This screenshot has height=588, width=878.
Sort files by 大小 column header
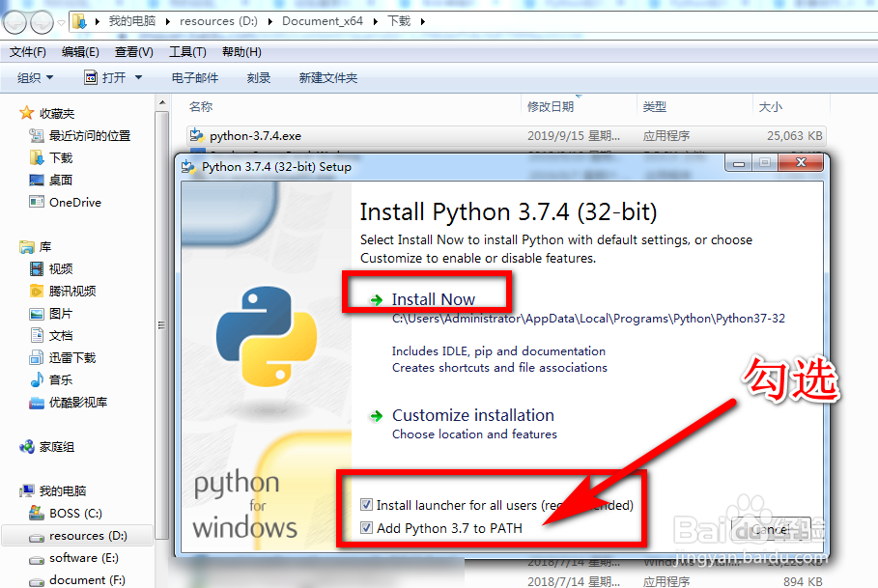770,106
